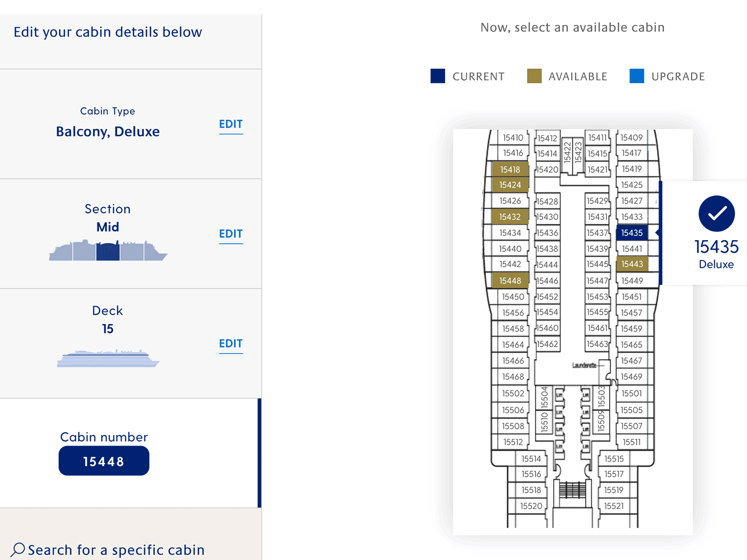
Task: Select current cabin 15435 on the map
Action: pyautogui.click(x=631, y=233)
